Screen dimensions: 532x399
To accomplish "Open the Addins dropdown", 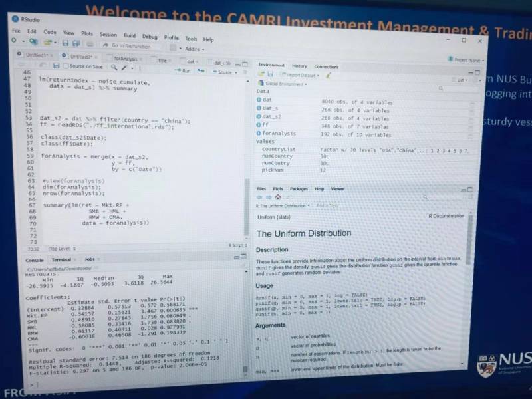I will click(x=194, y=49).
